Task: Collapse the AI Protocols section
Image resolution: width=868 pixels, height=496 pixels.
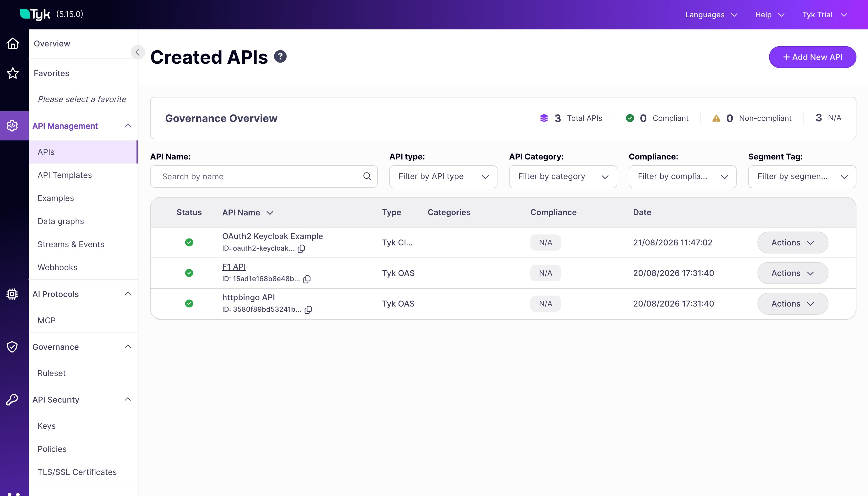Action: (128, 294)
